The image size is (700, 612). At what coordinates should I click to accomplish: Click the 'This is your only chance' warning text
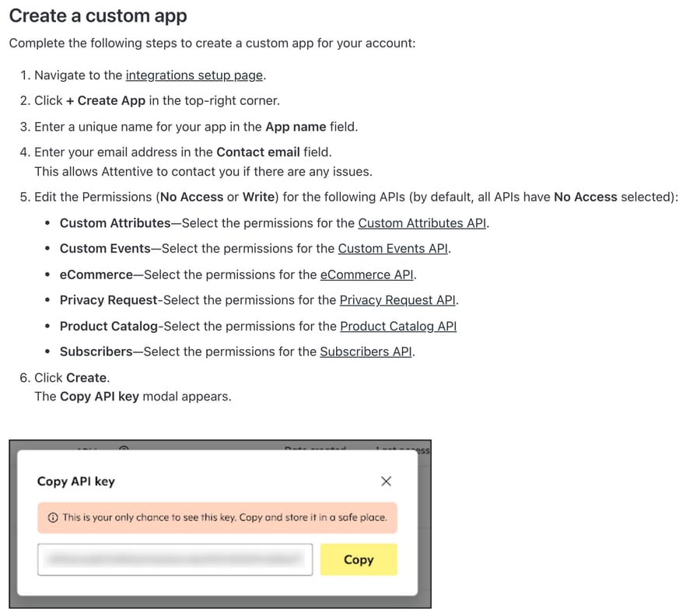225,517
